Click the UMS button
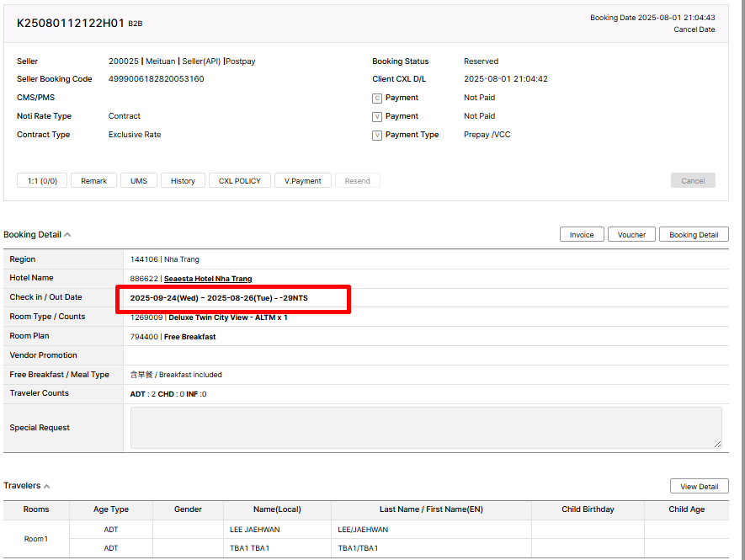 138,181
